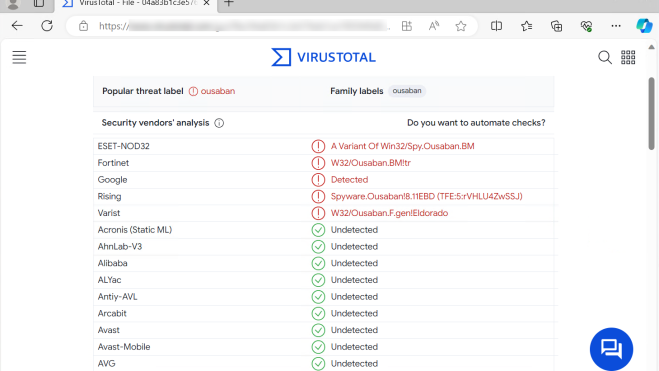
Task: Click the Varist vendor name
Action: (x=109, y=213)
